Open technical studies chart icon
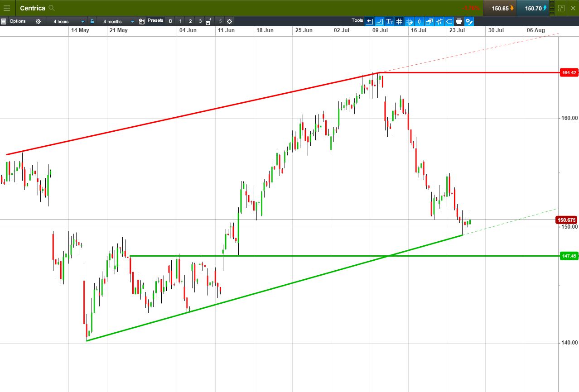Screen dimensions: 579x392 click(439, 21)
